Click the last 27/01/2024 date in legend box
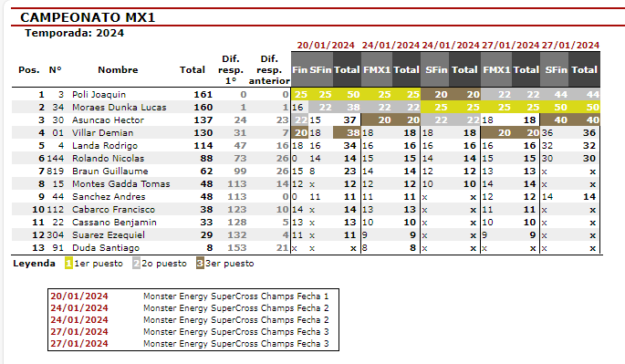 coord(79,344)
